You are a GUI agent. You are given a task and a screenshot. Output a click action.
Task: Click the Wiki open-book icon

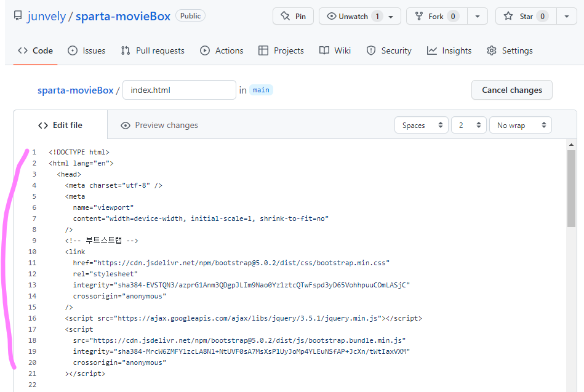click(x=324, y=50)
